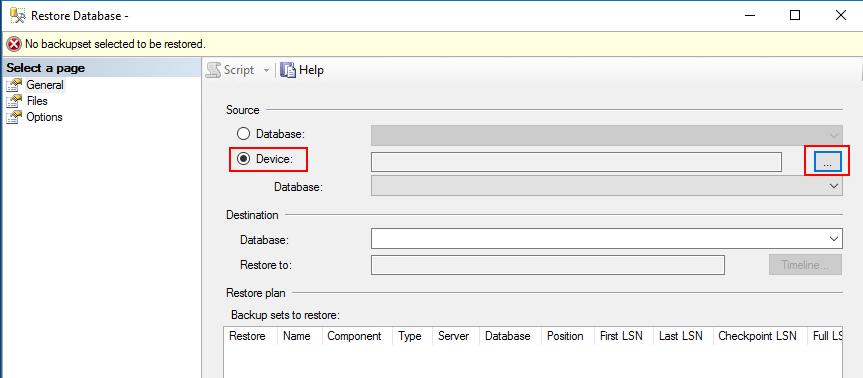Image resolution: width=863 pixels, height=378 pixels.
Task: Click the Last LSN column header
Action: (681, 336)
